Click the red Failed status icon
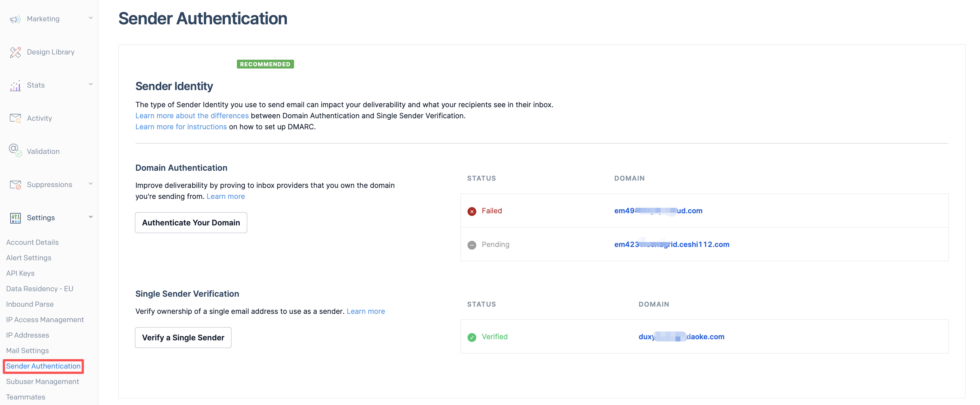The width and height of the screenshot is (980, 405). [472, 211]
